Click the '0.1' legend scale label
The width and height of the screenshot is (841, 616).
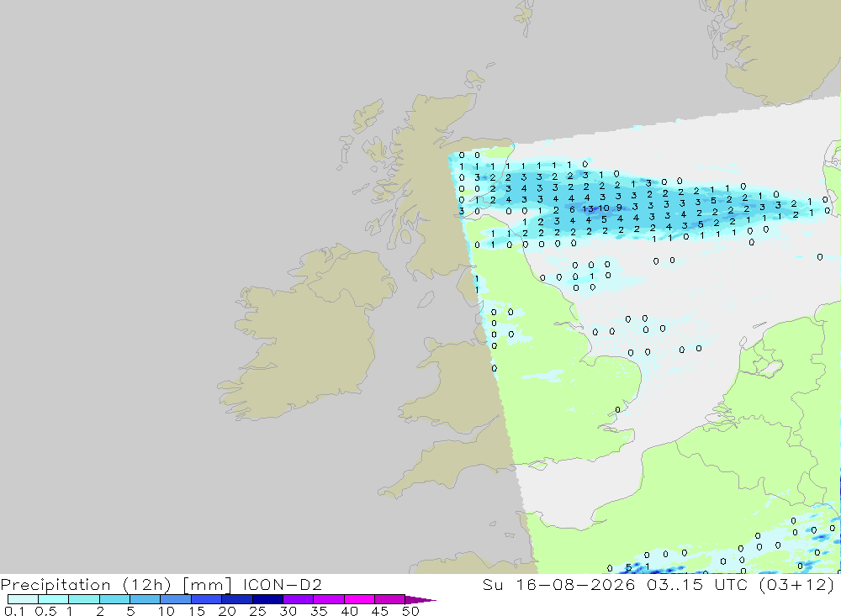click(x=14, y=611)
